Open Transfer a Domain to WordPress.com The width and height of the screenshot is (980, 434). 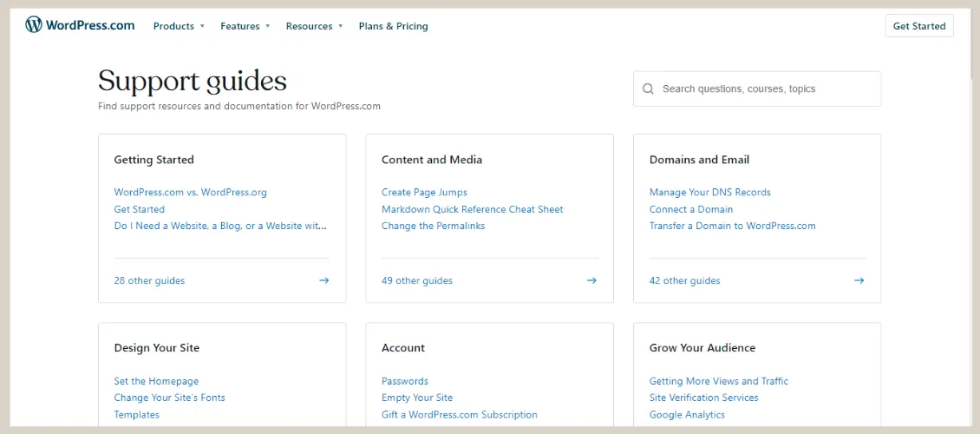click(733, 226)
